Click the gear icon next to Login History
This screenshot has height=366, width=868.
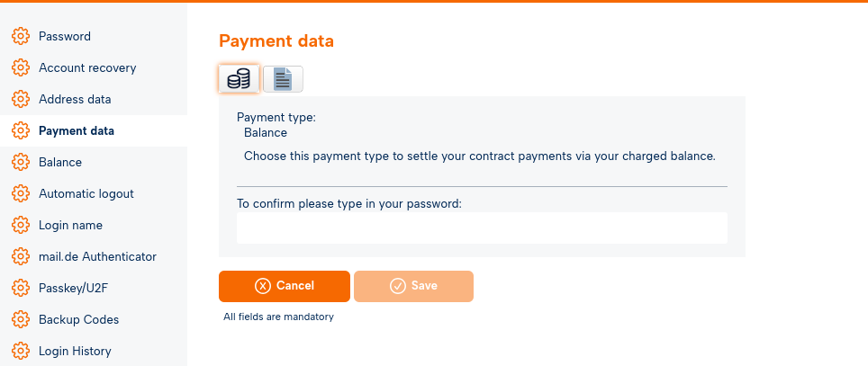pos(21,352)
